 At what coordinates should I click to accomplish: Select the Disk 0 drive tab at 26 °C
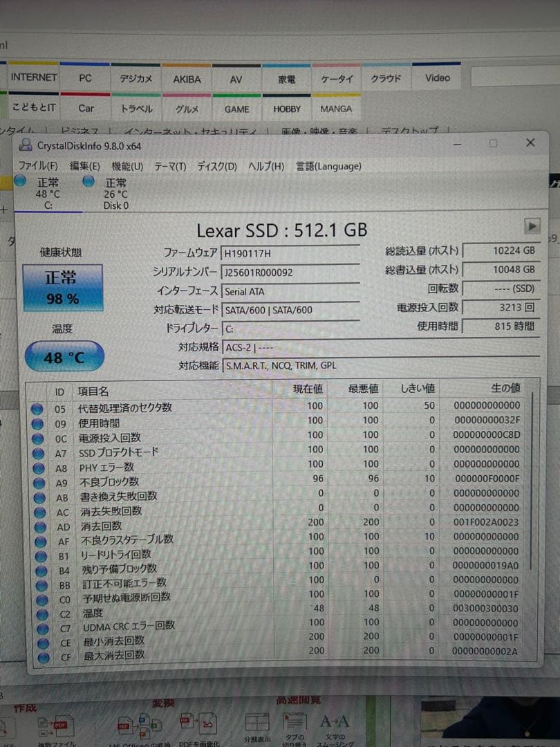(115, 194)
